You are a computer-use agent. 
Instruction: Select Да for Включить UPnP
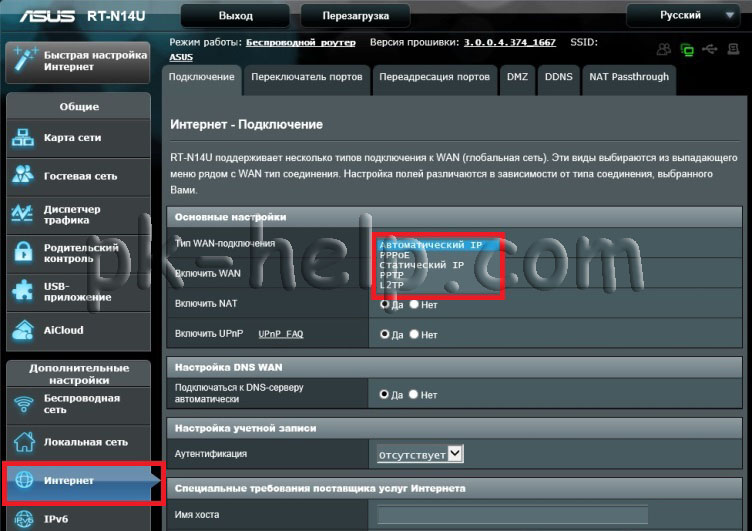pyautogui.click(x=384, y=334)
